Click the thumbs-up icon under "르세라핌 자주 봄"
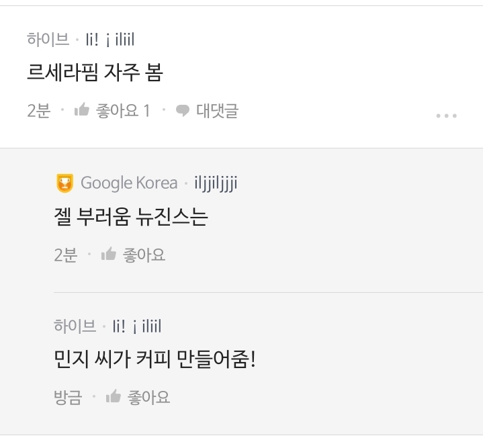Screen dimensions: 483x448 click(x=82, y=110)
